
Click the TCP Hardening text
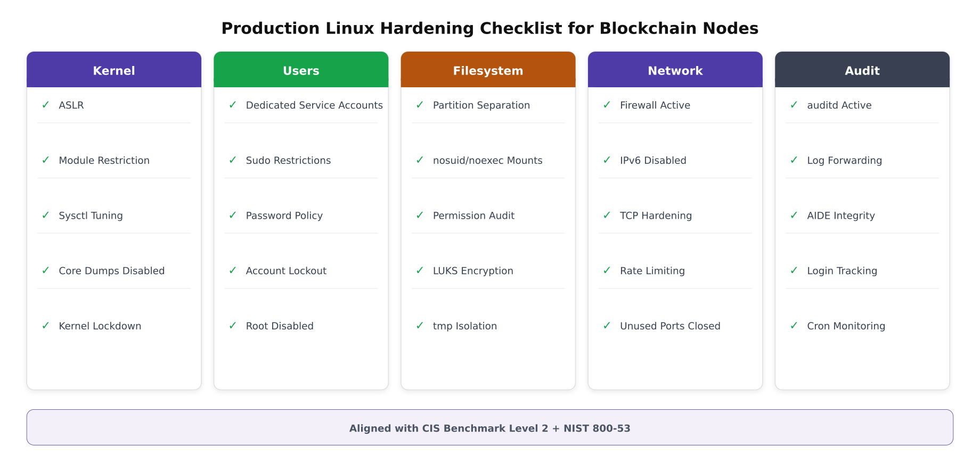tap(656, 216)
